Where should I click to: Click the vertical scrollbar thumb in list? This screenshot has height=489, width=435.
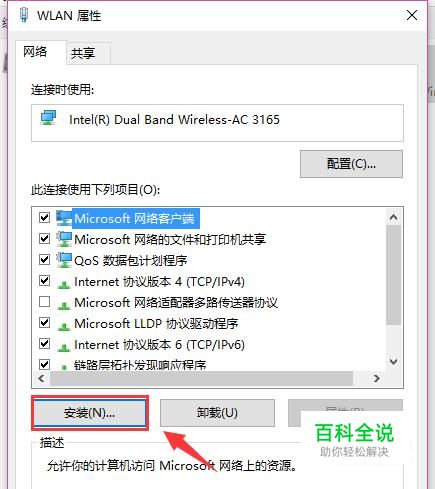(x=394, y=275)
